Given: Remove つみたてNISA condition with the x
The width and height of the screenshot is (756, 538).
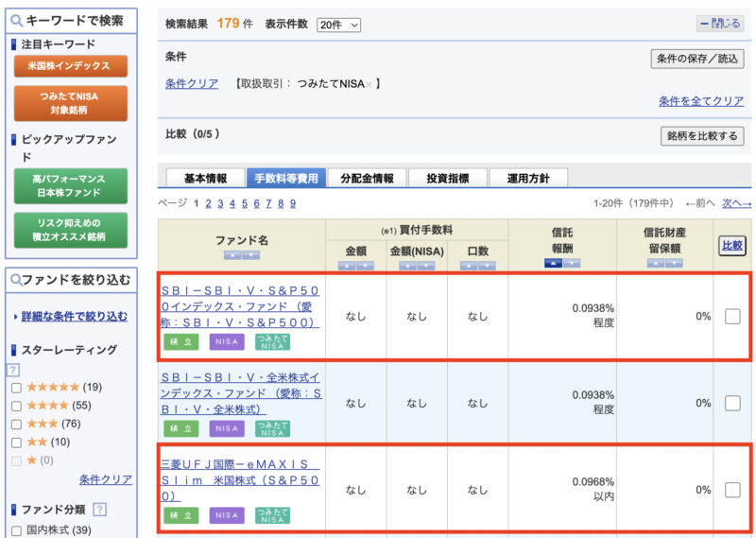Looking at the screenshot, I should point(369,84).
